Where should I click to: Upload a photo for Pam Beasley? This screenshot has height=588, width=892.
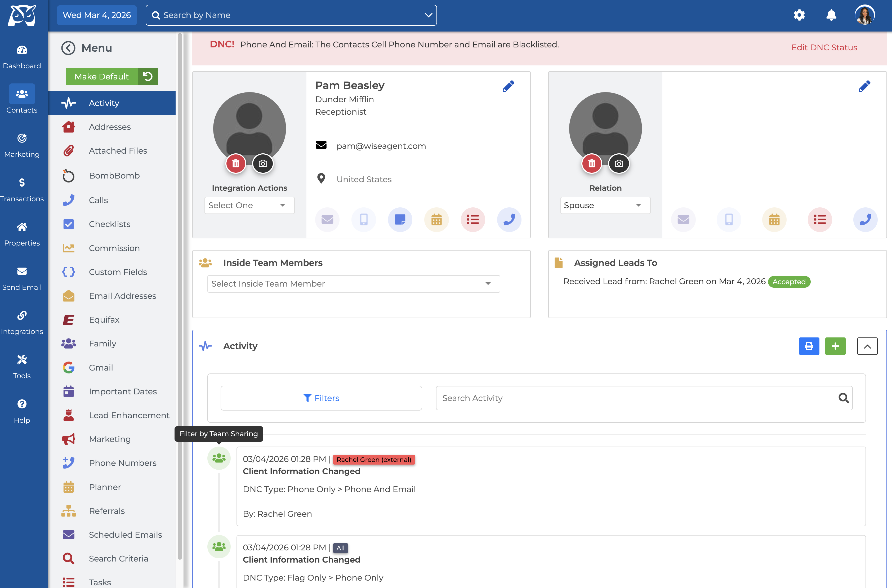[263, 163]
